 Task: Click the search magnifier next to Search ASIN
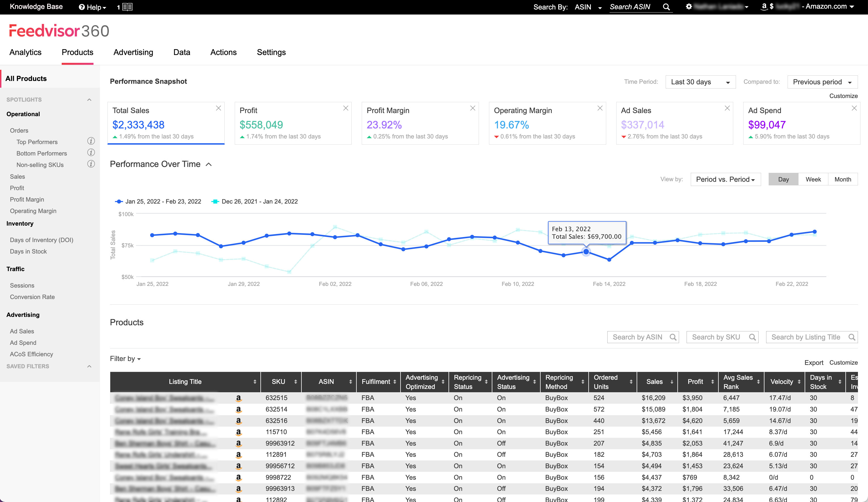(x=666, y=6)
